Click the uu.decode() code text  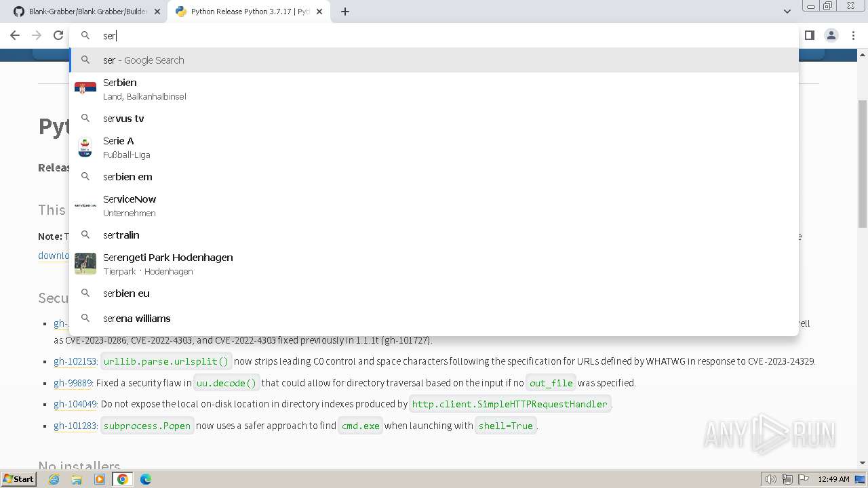click(x=226, y=383)
